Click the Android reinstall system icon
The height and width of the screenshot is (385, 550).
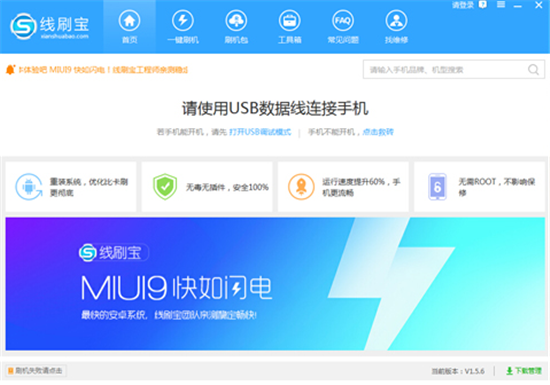coord(29,187)
